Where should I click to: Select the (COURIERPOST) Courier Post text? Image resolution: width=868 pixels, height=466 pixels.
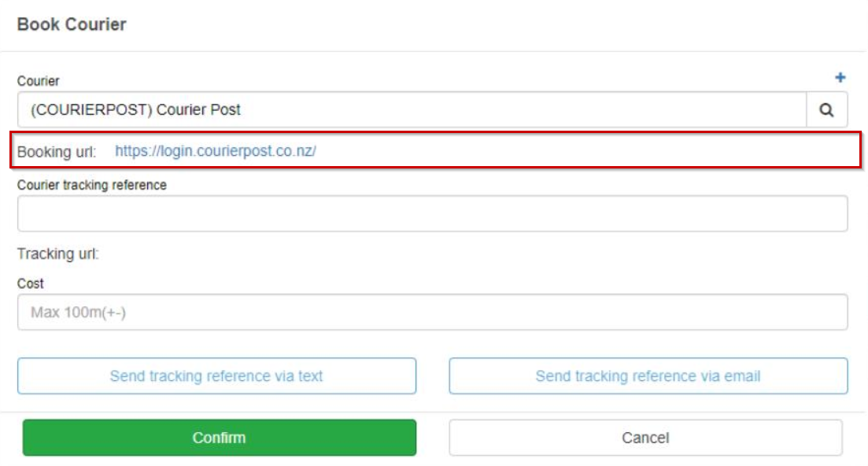click(x=135, y=109)
